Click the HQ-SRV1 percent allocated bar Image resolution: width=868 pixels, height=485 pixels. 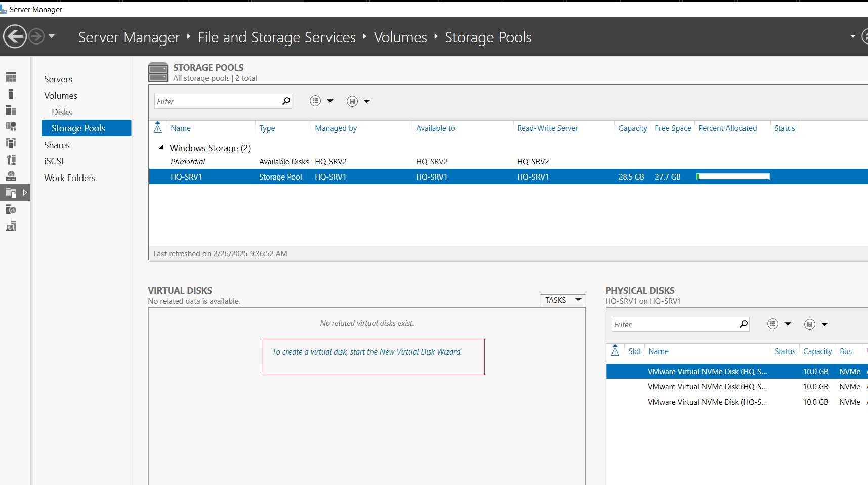[x=733, y=177]
